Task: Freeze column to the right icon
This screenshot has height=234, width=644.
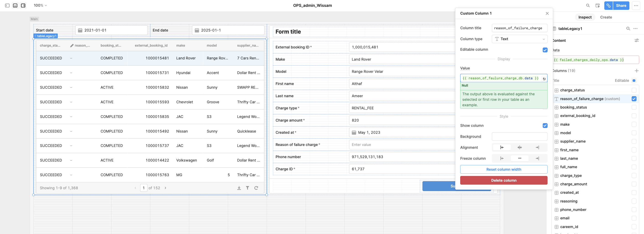Action: click(x=537, y=158)
